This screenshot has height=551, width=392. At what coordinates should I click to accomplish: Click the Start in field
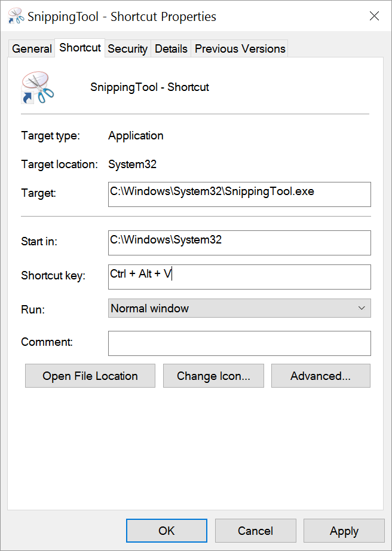point(240,243)
